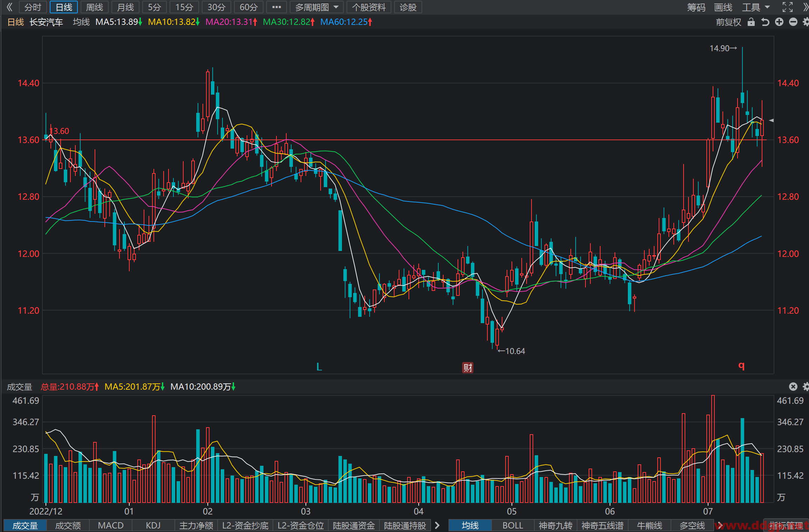Click volume legend 总量:210.88万
809x532 pixels.
70,387
